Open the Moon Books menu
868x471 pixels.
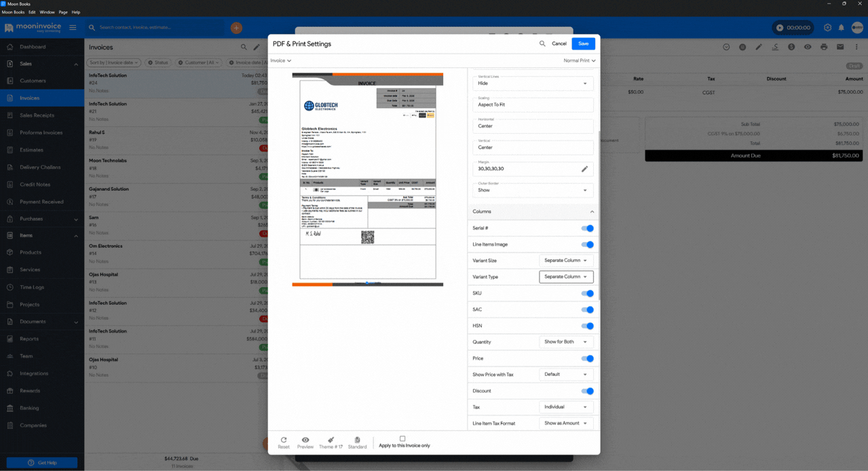12,12
